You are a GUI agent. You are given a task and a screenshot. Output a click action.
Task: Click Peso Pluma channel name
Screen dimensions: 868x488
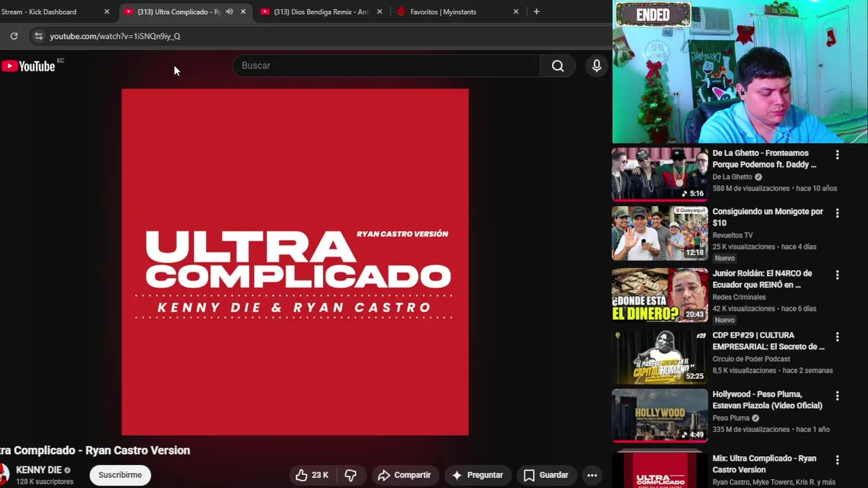731,418
